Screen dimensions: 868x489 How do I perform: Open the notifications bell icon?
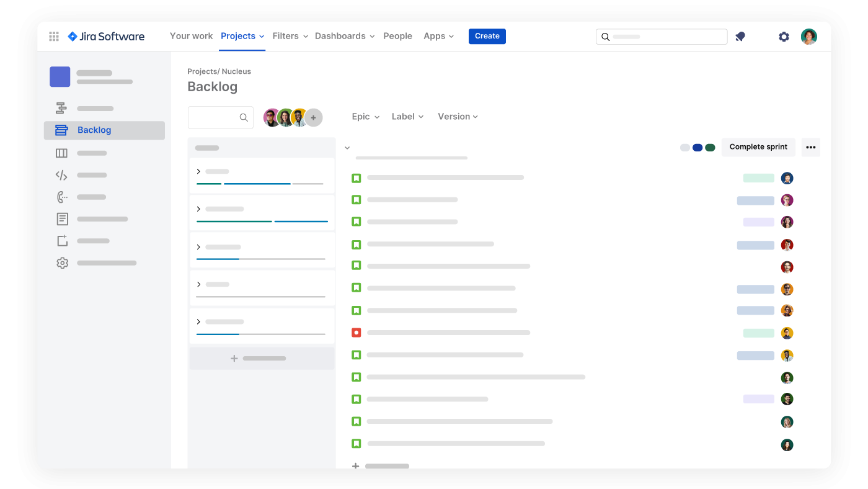(740, 37)
